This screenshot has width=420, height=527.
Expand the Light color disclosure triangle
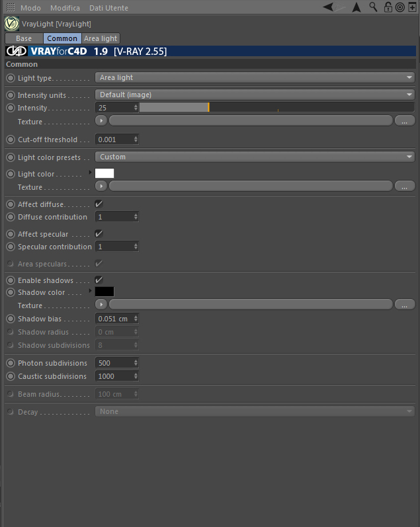point(90,173)
